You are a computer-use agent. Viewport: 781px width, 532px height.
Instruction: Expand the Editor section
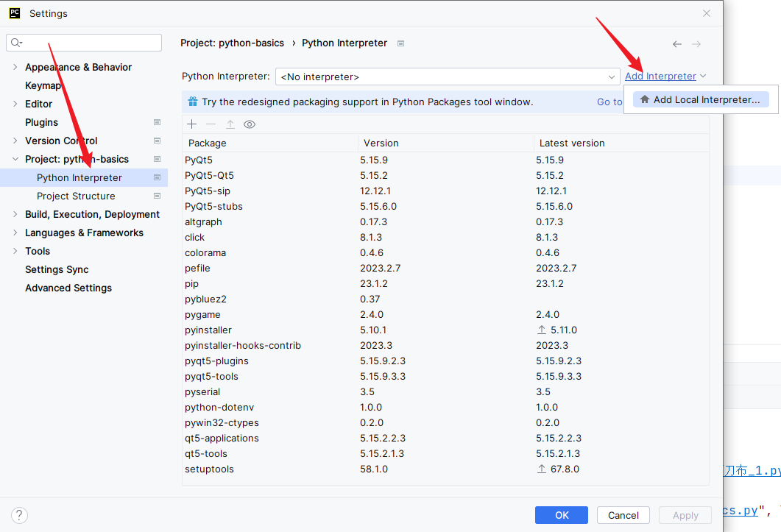(15, 104)
